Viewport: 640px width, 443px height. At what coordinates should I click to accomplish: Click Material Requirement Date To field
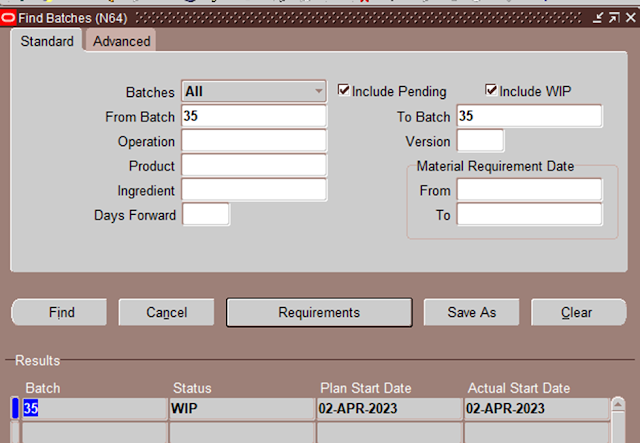pos(529,214)
